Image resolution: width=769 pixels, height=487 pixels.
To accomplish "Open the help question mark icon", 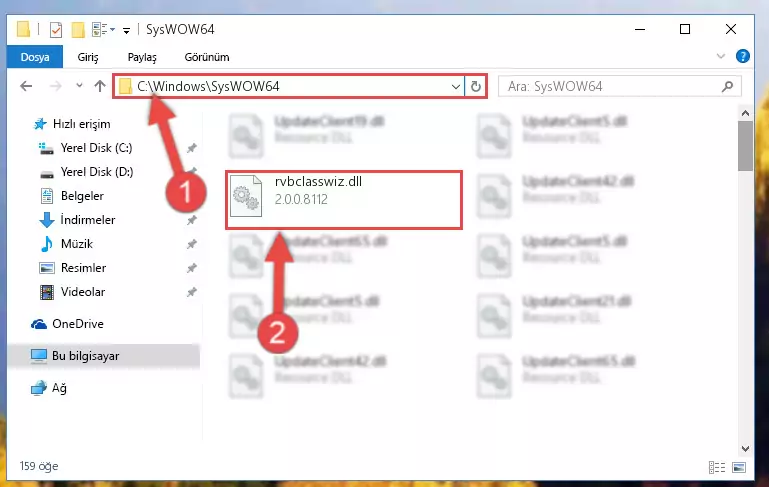I will [x=743, y=56].
